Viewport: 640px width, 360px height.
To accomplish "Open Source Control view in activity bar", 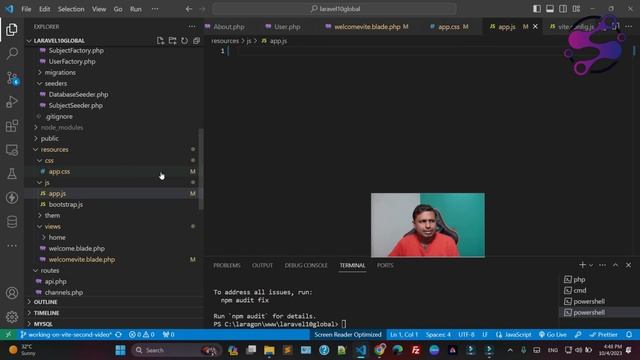I will point(12,78).
